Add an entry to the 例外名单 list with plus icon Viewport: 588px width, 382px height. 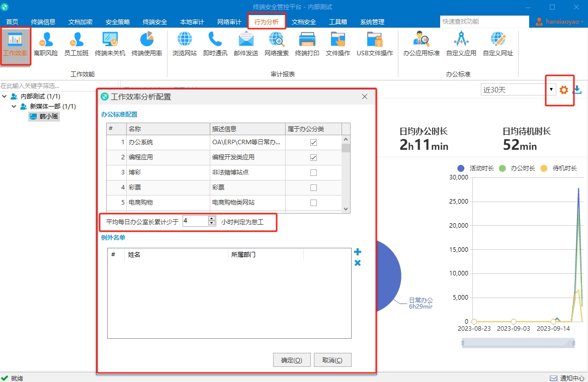[x=357, y=252]
